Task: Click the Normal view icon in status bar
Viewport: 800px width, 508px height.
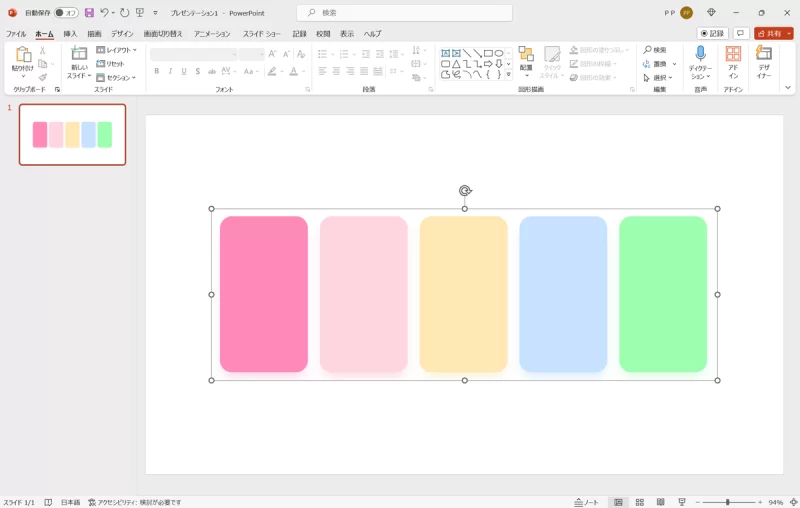Action: pos(618,502)
